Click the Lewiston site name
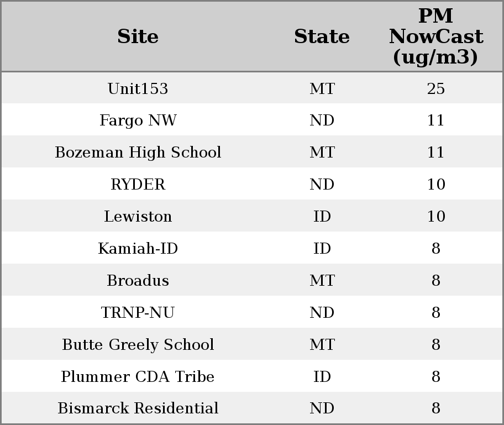The image size is (504, 425). (x=138, y=217)
